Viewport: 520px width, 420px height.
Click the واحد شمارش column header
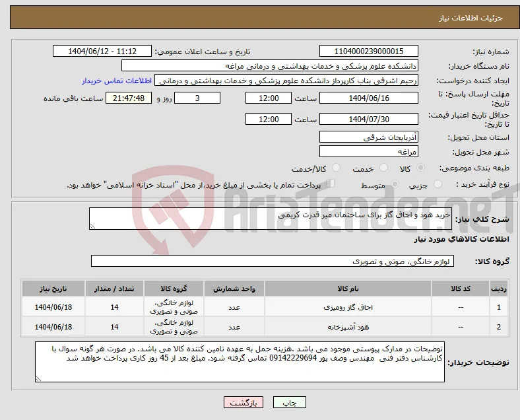pyautogui.click(x=234, y=289)
